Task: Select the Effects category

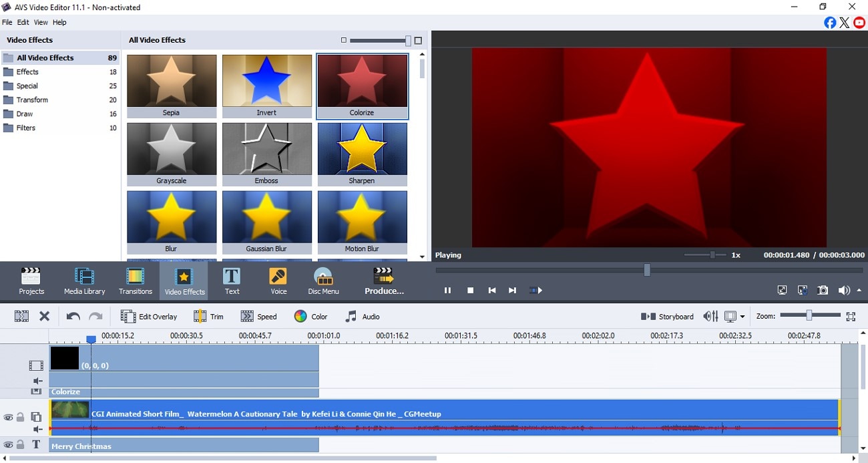Action: click(60, 72)
